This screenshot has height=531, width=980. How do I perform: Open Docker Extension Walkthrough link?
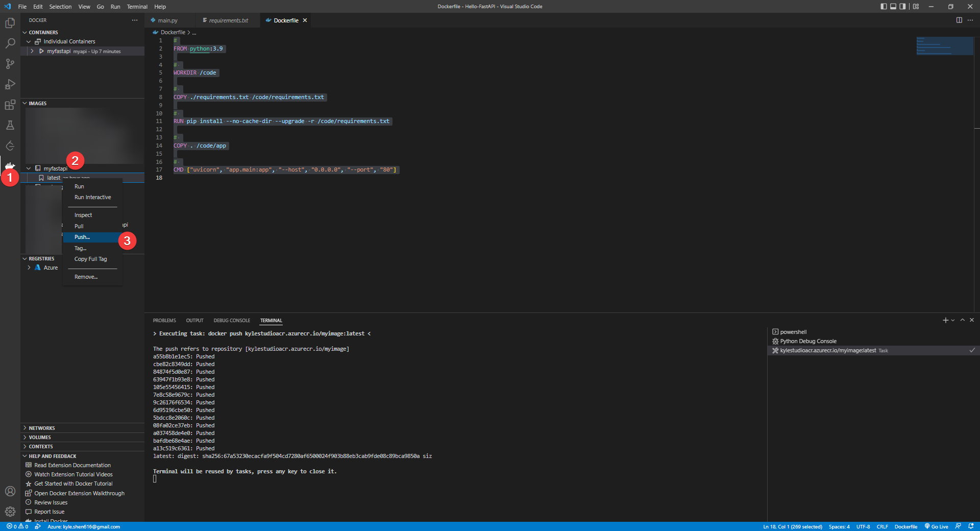point(79,493)
